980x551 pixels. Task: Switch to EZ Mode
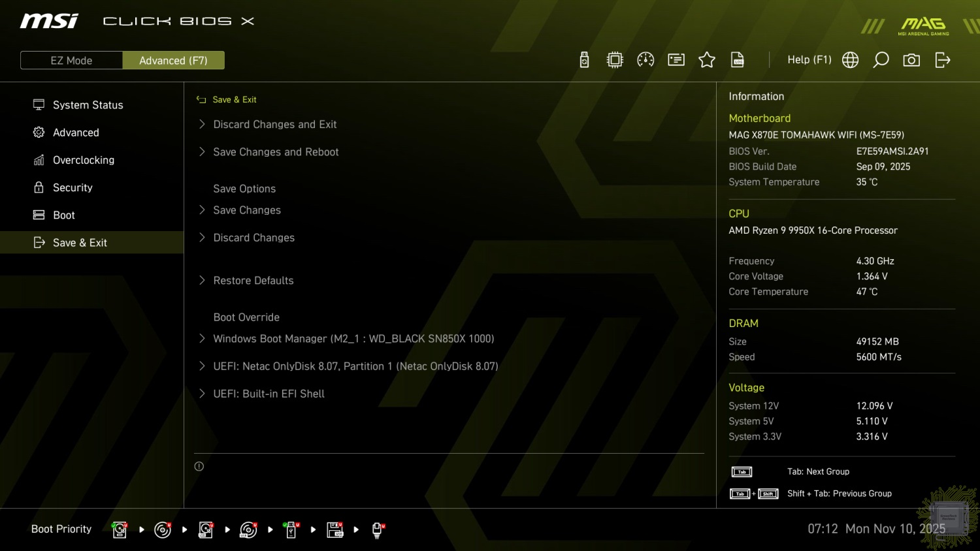[x=71, y=60]
